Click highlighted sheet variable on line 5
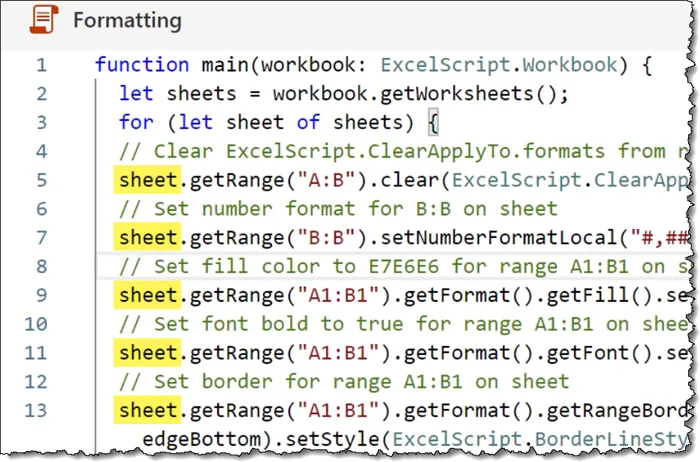 [148, 181]
